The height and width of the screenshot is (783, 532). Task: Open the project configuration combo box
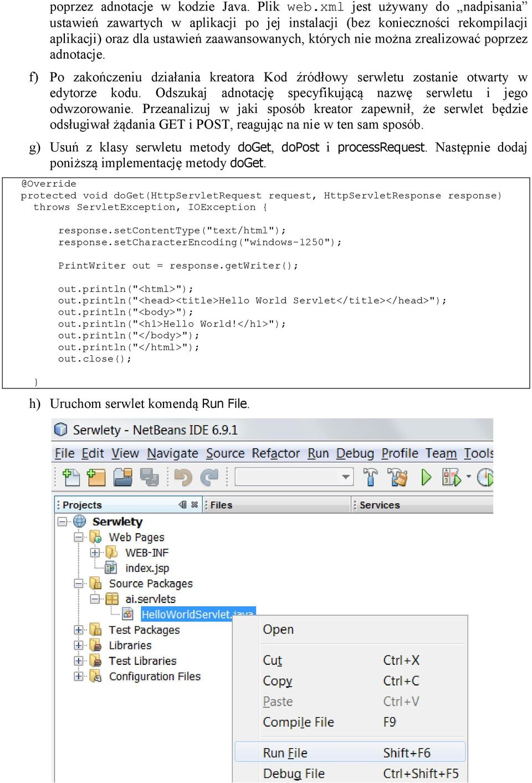[x=294, y=477]
